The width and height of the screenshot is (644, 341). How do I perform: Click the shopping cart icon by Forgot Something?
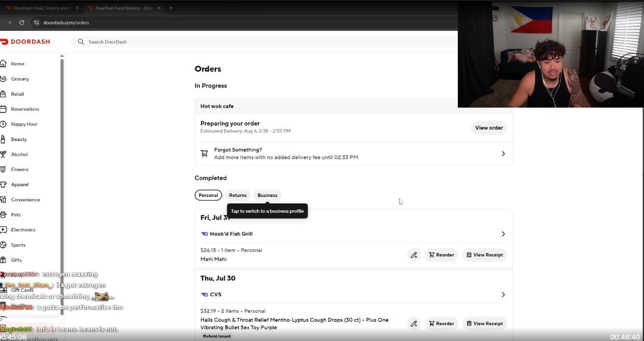204,154
